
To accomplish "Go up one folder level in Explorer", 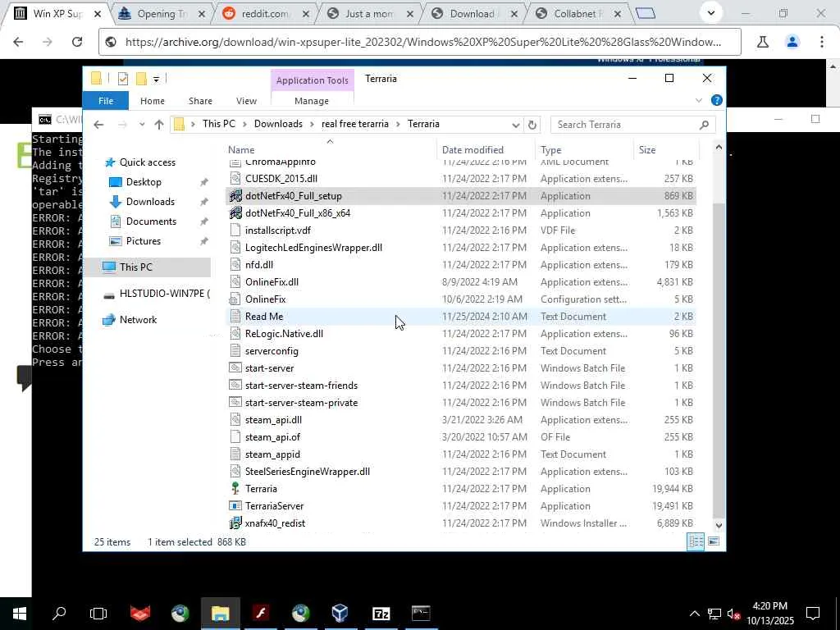I will pyautogui.click(x=159, y=125).
